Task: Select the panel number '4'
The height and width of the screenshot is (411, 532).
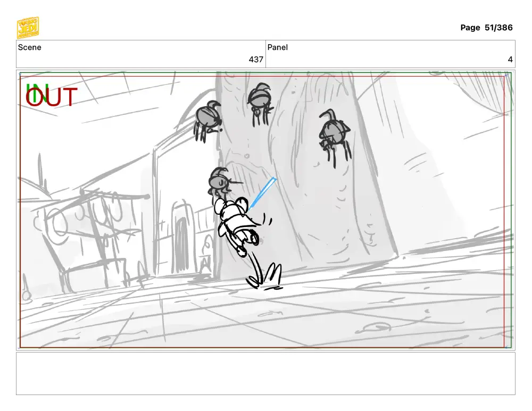Action: point(510,60)
